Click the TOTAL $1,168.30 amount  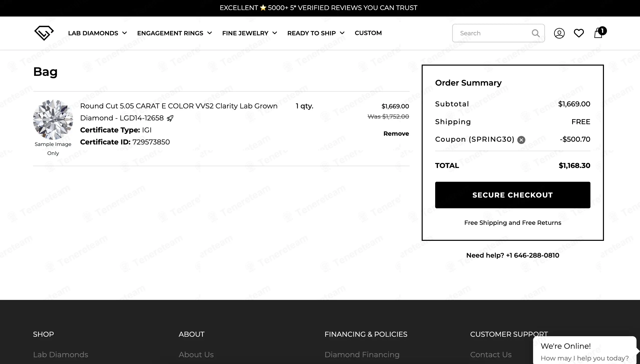[574, 166]
